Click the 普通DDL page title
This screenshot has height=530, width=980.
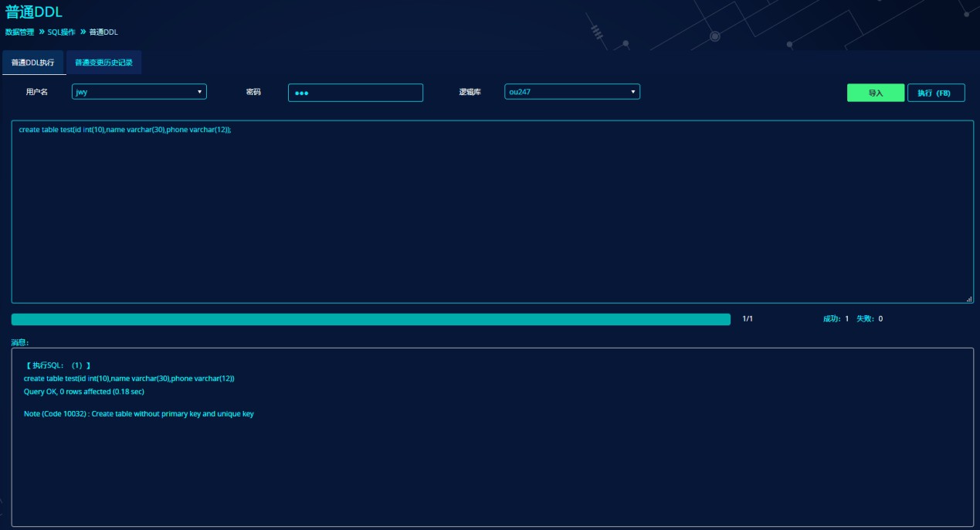tap(34, 12)
